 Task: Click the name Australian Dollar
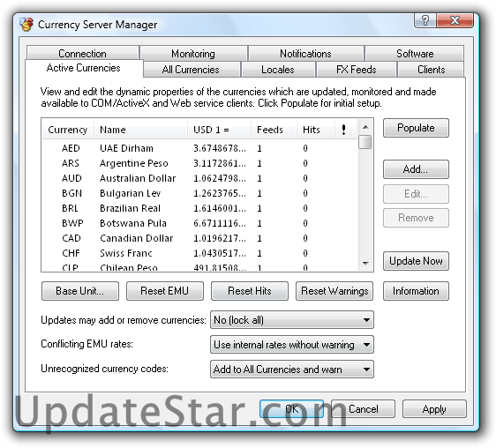(x=138, y=178)
